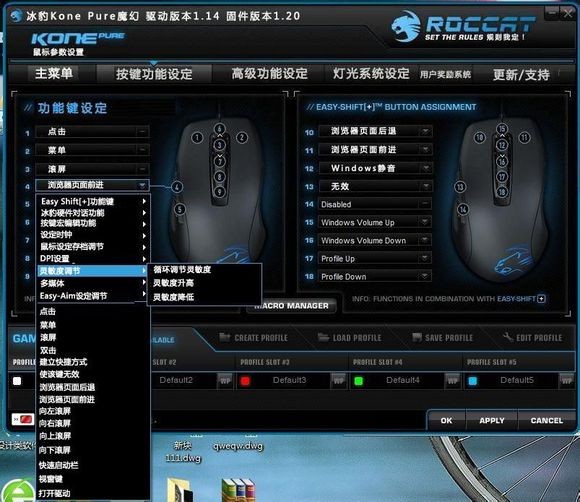
Task: Select the green color swatch of Default4
Action: 358,381
